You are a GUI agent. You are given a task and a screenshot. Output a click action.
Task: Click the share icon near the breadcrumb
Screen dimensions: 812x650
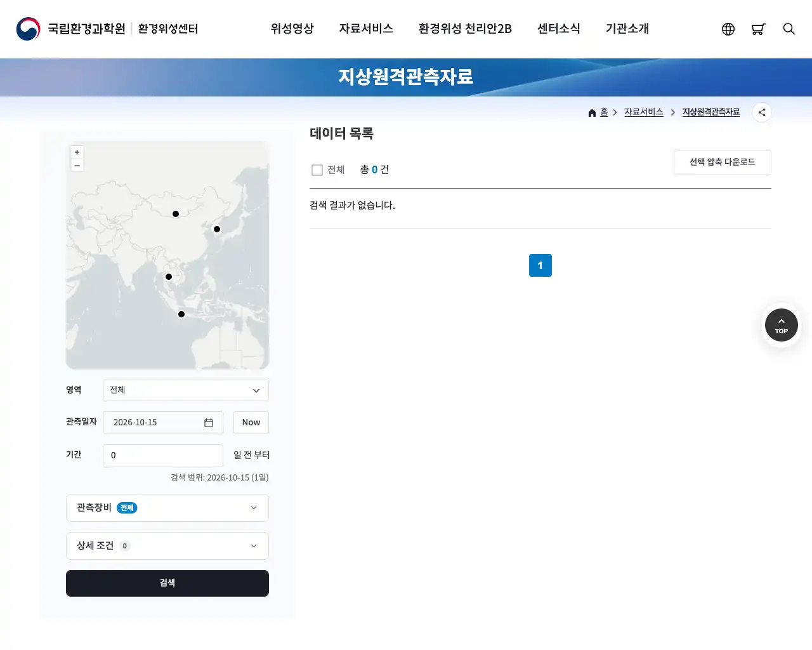point(762,112)
